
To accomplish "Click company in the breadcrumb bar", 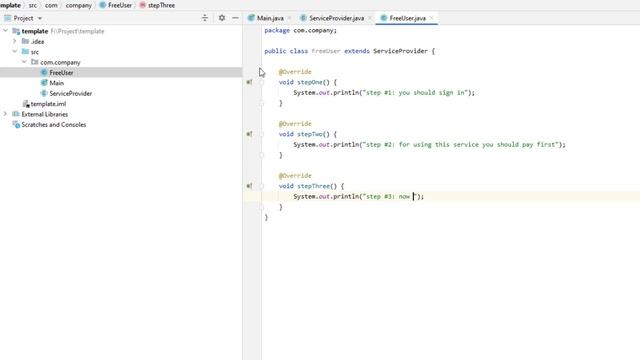I will [x=78, y=5].
